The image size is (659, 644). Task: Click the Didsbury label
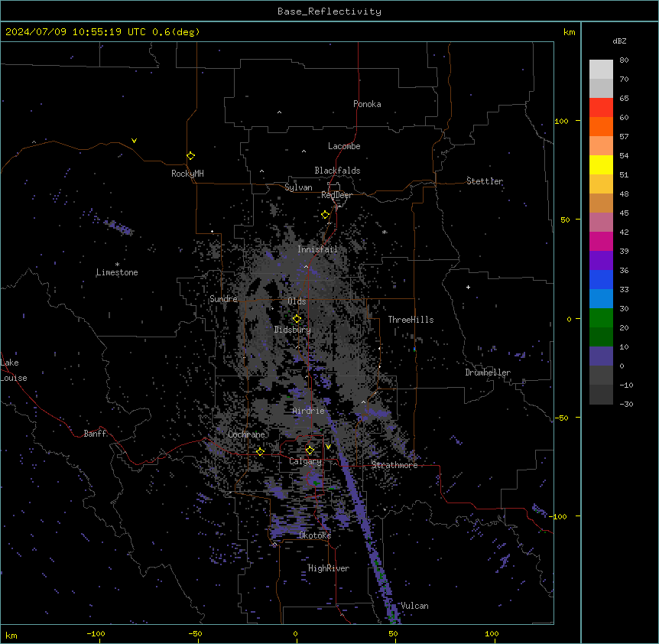pyautogui.click(x=293, y=330)
